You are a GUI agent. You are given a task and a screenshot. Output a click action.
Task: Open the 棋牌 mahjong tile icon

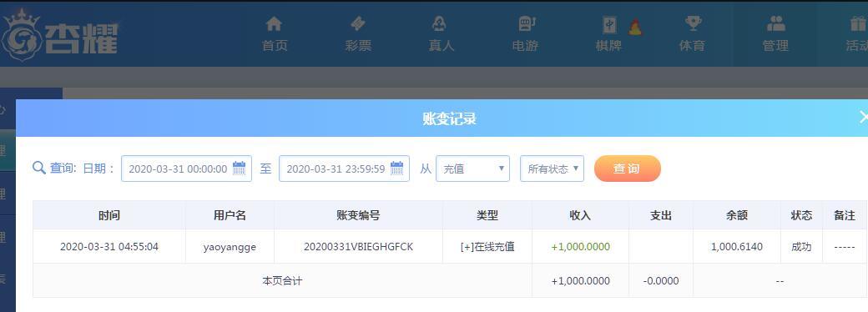point(609,26)
